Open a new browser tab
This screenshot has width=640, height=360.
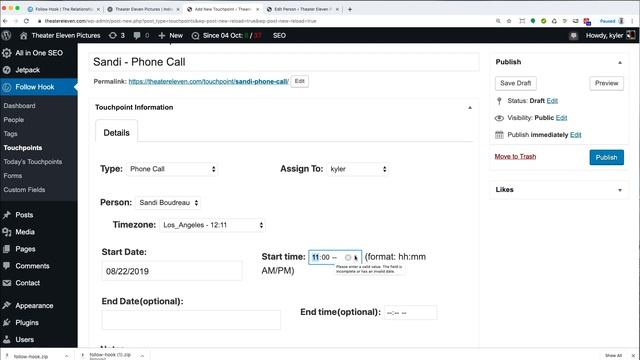pyautogui.click(x=350, y=9)
